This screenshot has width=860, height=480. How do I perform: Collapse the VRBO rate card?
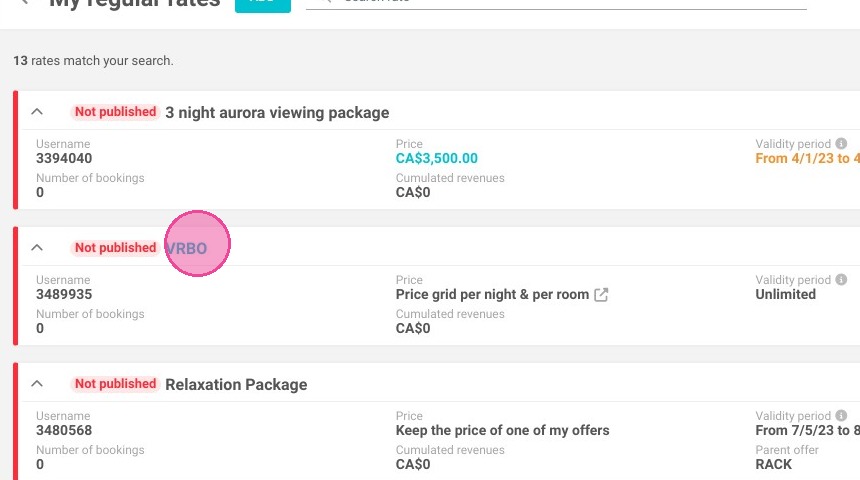(x=37, y=248)
